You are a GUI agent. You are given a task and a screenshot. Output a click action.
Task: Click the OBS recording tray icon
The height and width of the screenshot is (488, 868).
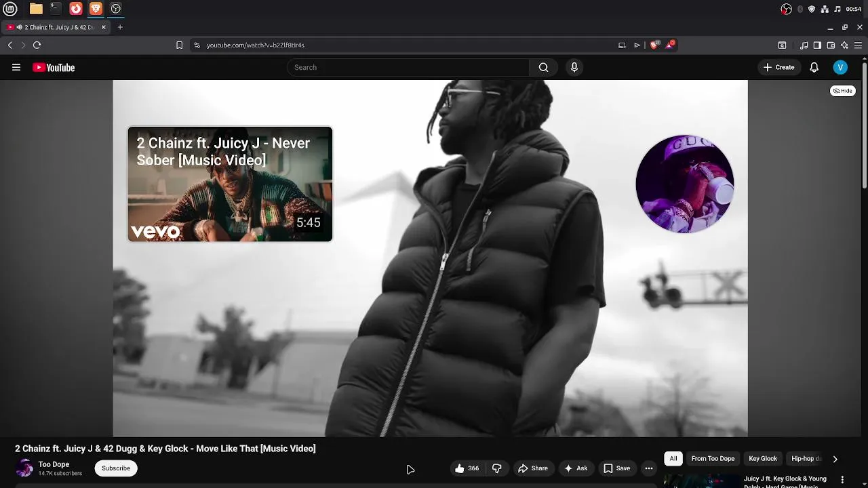(x=786, y=9)
